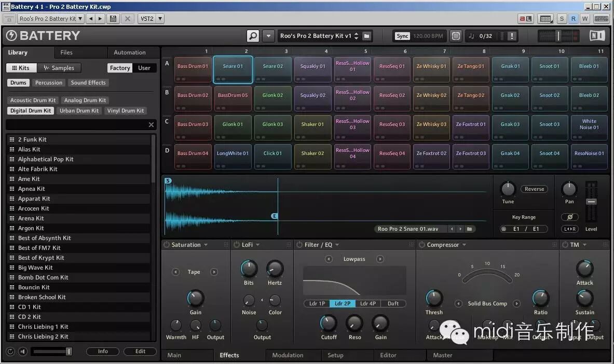
Task: Select next preset arrow in host toolbar
Action: point(100,18)
